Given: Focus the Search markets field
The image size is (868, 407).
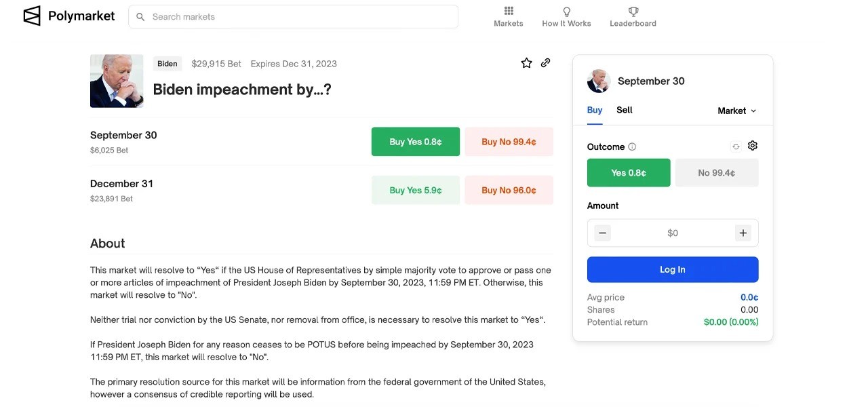Looking at the screenshot, I should 293,17.
